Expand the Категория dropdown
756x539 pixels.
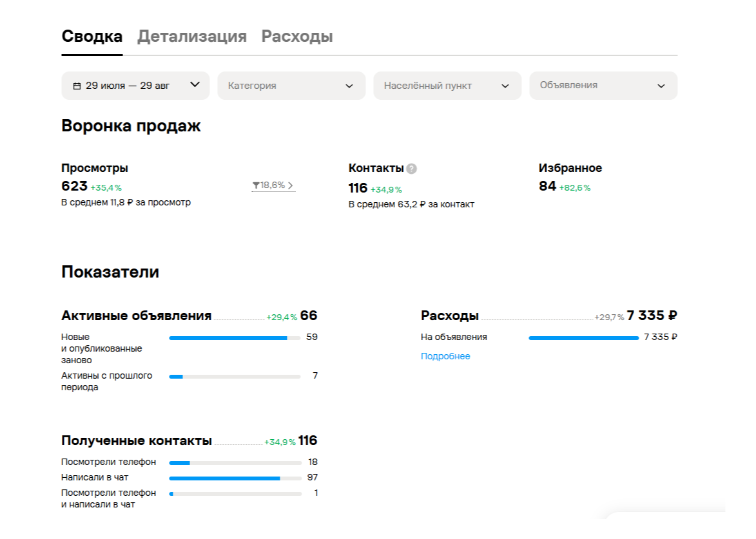[x=291, y=86]
